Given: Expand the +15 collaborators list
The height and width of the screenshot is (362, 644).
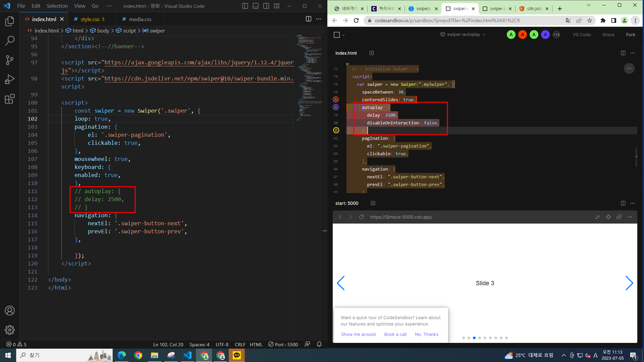Looking at the screenshot, I should (x=556, y=35).
